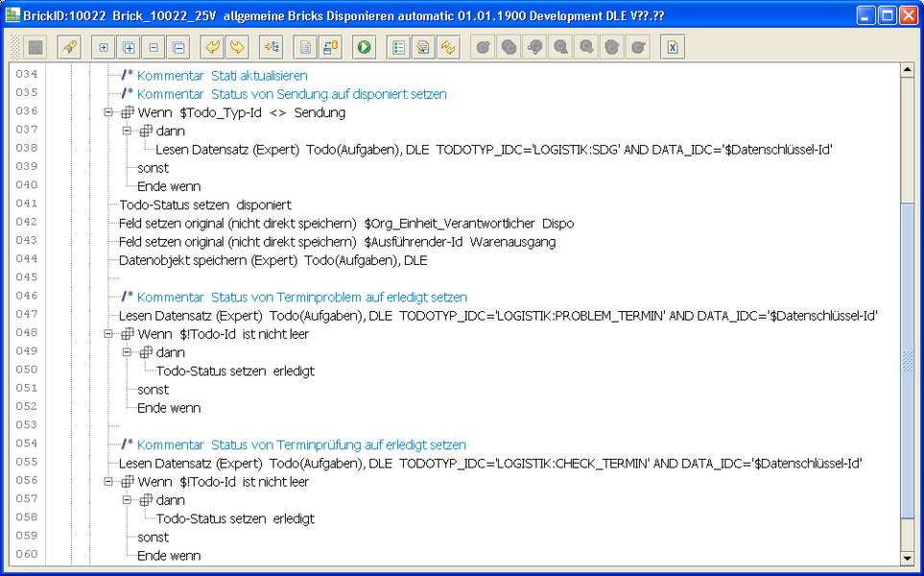Click the flashlight search icon in toolbar

click(68, 47)
